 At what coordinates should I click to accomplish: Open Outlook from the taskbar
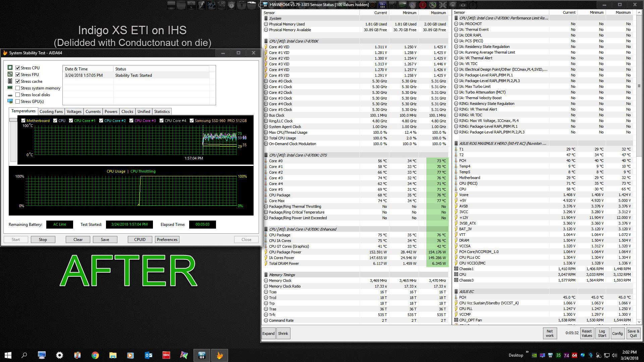pos(148,355)
